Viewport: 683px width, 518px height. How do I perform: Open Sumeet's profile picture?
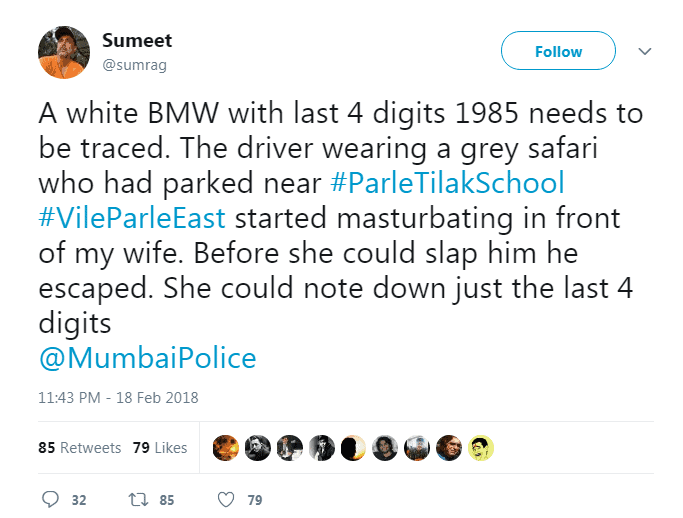coord(64,52)
